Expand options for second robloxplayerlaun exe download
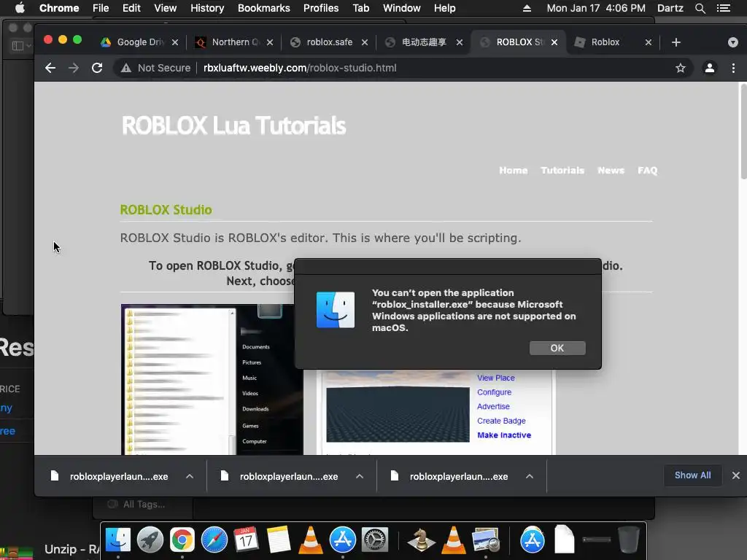 (360, 476)
